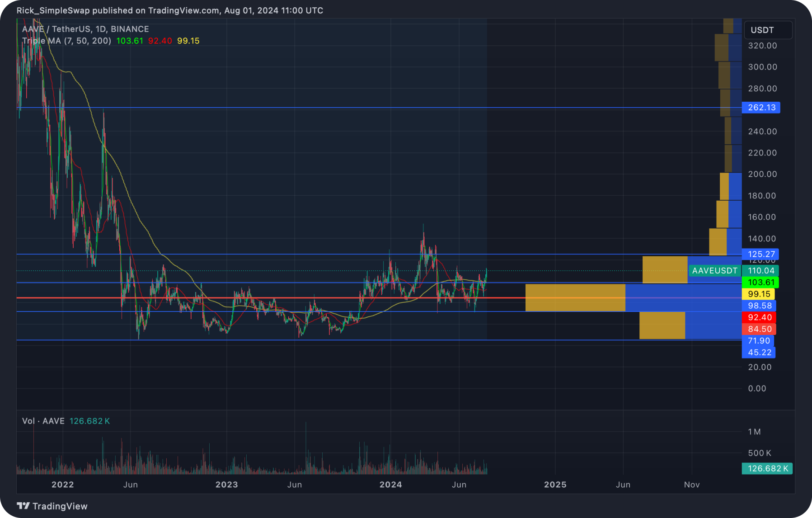
Task: Click the red 92.40 MA value readout
Action: tap(160, 40)
